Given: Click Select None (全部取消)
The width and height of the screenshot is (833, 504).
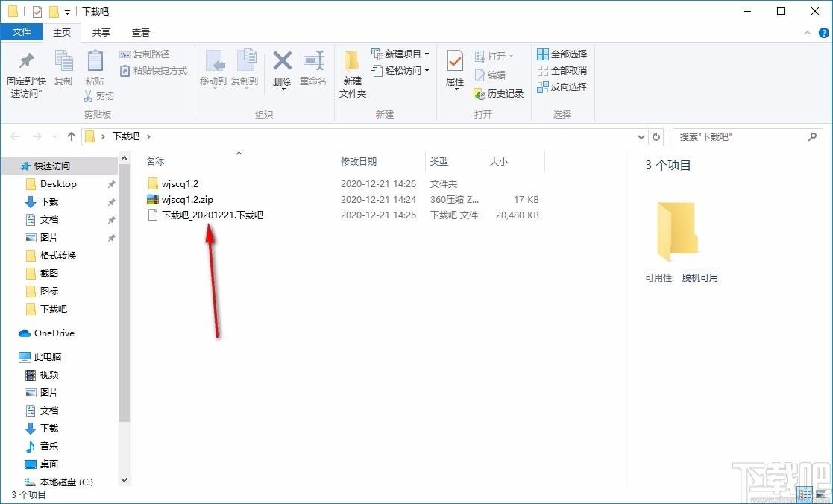Looking at the screenshot, I should tap(562, 70).
